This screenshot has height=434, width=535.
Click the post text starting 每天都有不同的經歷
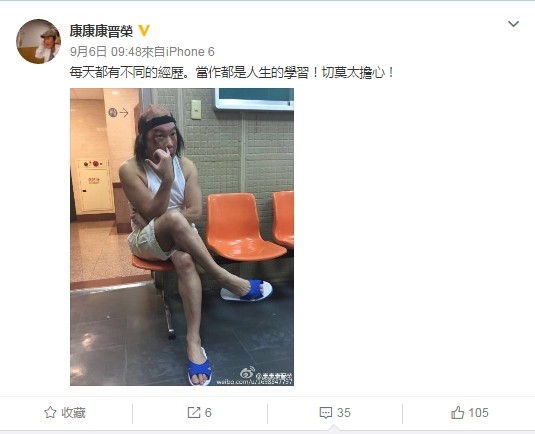point(232,73)
